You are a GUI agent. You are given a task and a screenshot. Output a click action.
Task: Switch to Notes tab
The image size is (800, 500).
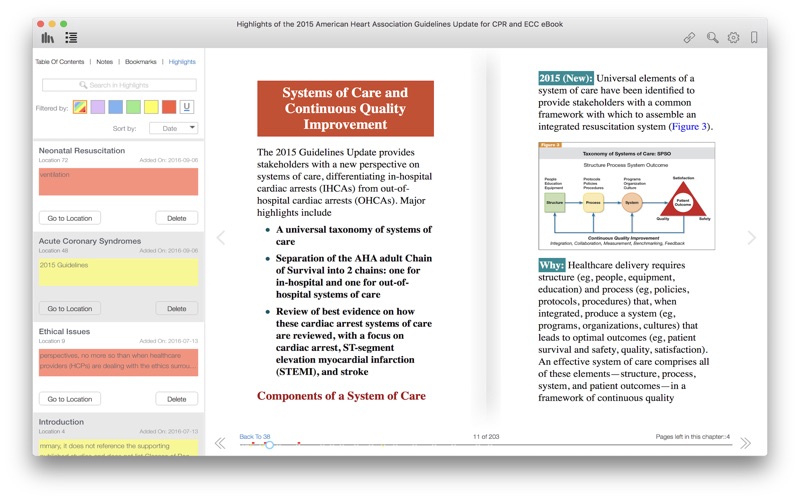(x=105, y=62)
